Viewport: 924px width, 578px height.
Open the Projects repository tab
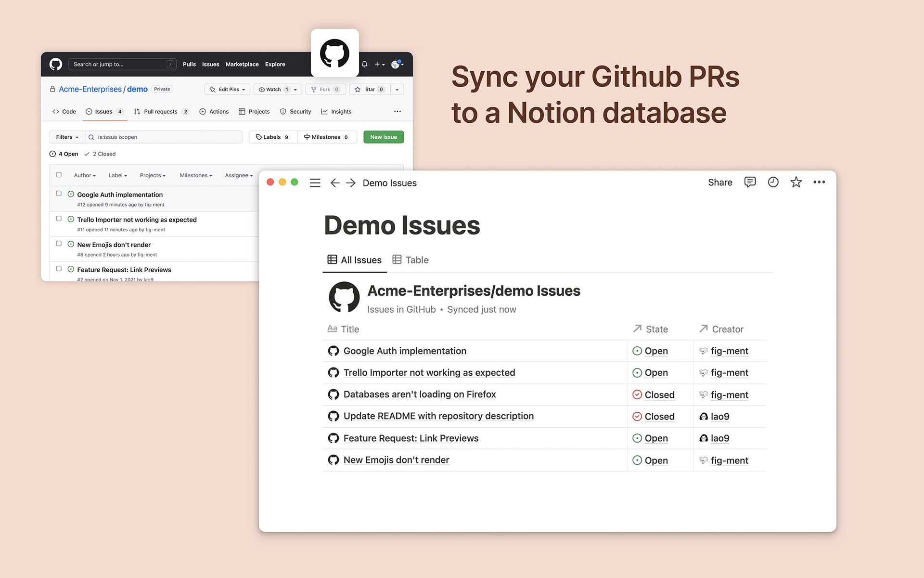coord(254,111)
